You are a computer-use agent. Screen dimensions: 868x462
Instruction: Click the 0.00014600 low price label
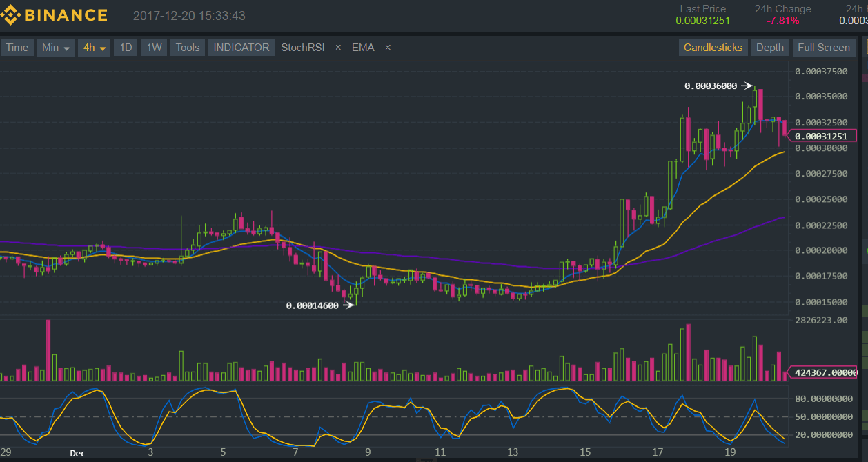[x=312, y=305]
